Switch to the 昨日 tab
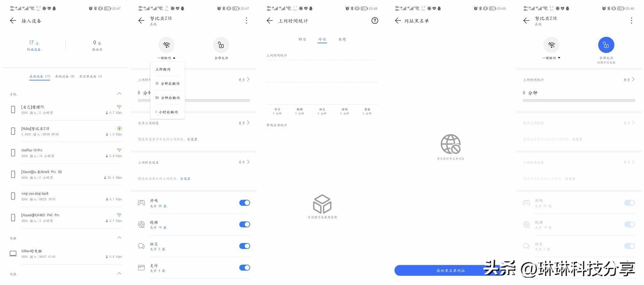The image size is (644, 285). coord(302,39)
